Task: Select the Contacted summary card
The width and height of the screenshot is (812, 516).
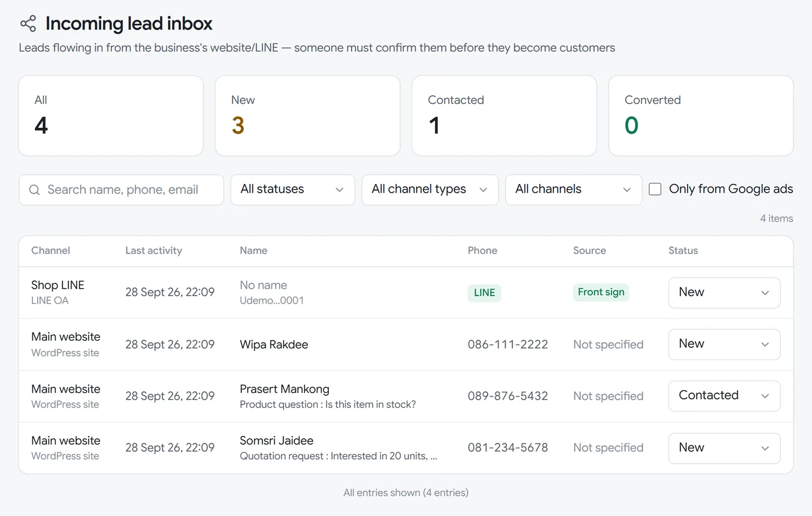Action: tap(504, 116)
